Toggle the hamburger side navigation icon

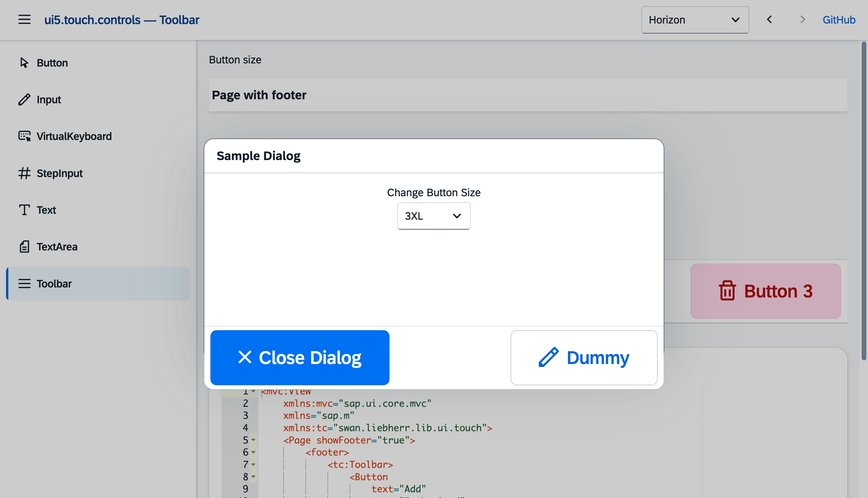[x=24, y=20]
